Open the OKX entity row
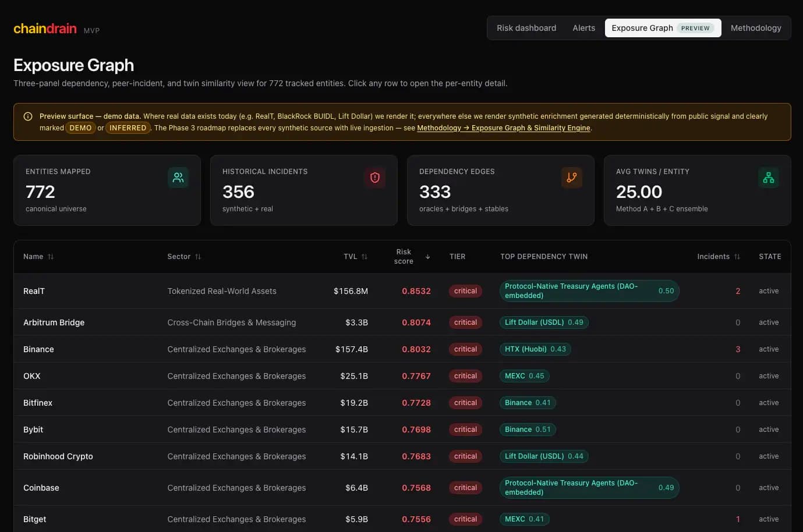The width and height of the screenshot is (803, 532). pos(402,376)
